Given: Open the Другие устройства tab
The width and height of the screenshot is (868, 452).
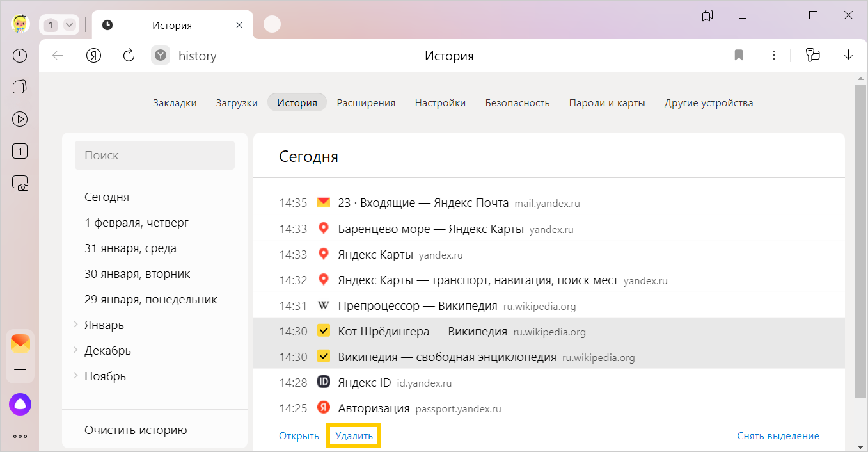Looking at the screenshot, I should (x=709, y=102).
